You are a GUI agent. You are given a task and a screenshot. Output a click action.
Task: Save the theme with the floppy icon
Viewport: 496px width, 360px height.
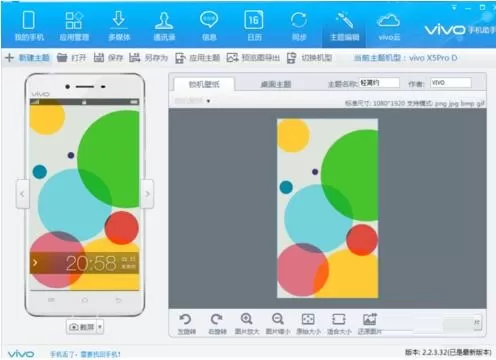pos(108,58)
